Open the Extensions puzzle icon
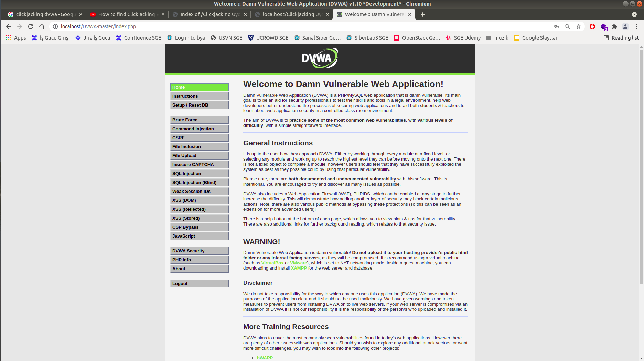Screen dimensions: 644x361 (x=614, y=26)
